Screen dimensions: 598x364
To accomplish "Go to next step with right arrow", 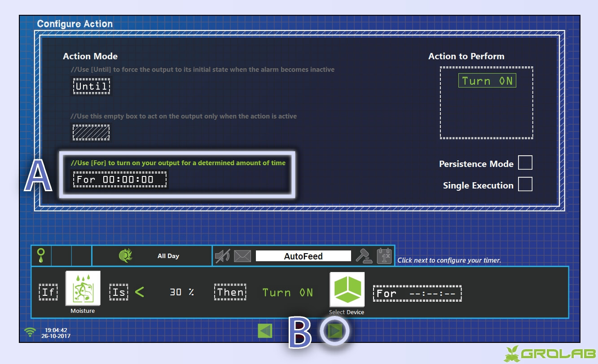I will 335,331.
